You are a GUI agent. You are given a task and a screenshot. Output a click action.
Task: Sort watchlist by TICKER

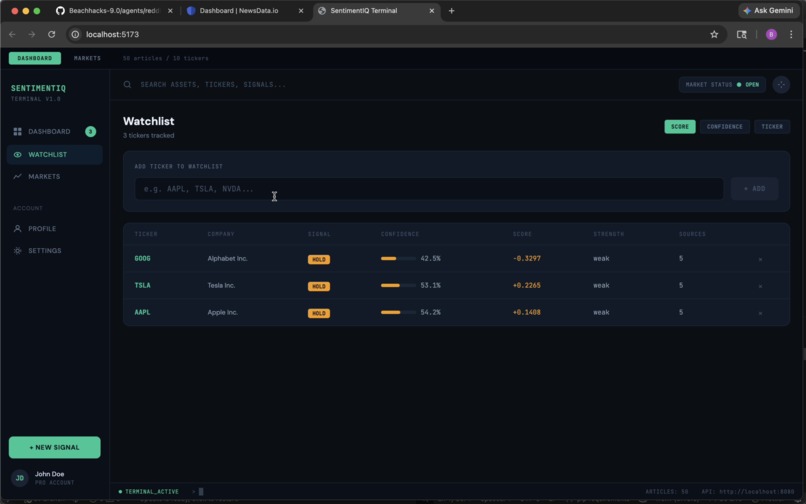[772, 127]
